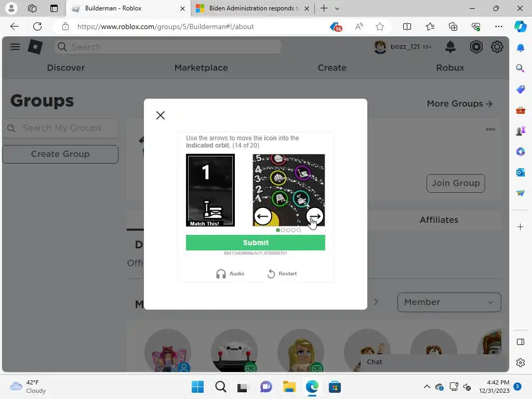
Task: Open the read aloud icon
Action: [359, 26]
